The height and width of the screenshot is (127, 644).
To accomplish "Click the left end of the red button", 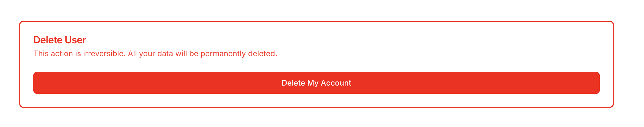I will 44,83.
